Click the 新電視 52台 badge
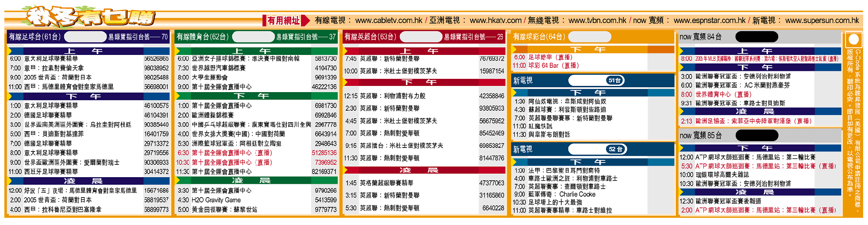 click(616, 149)
